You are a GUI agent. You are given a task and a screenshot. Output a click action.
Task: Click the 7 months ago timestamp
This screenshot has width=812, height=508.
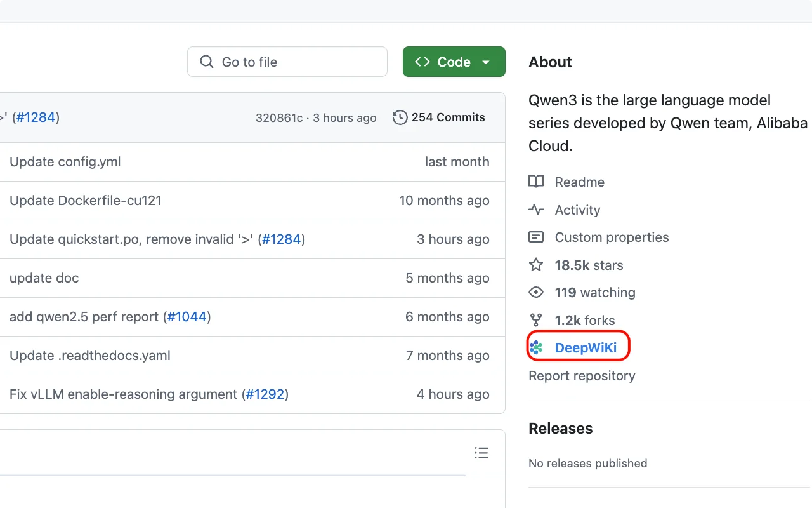tap(448, 356)
